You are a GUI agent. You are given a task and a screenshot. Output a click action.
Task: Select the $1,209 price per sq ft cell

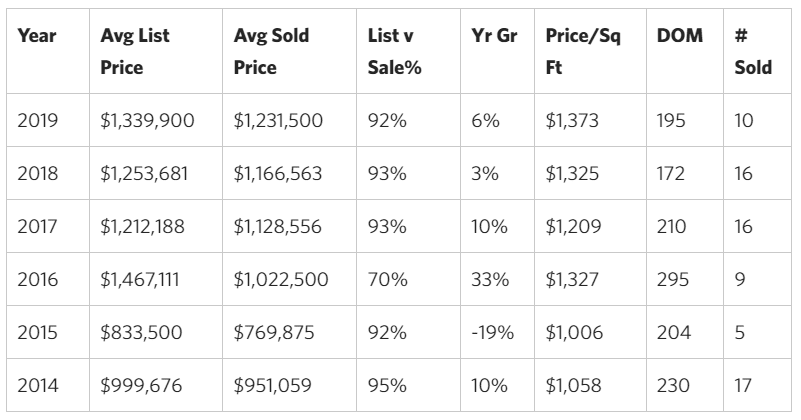pos(573,227)
